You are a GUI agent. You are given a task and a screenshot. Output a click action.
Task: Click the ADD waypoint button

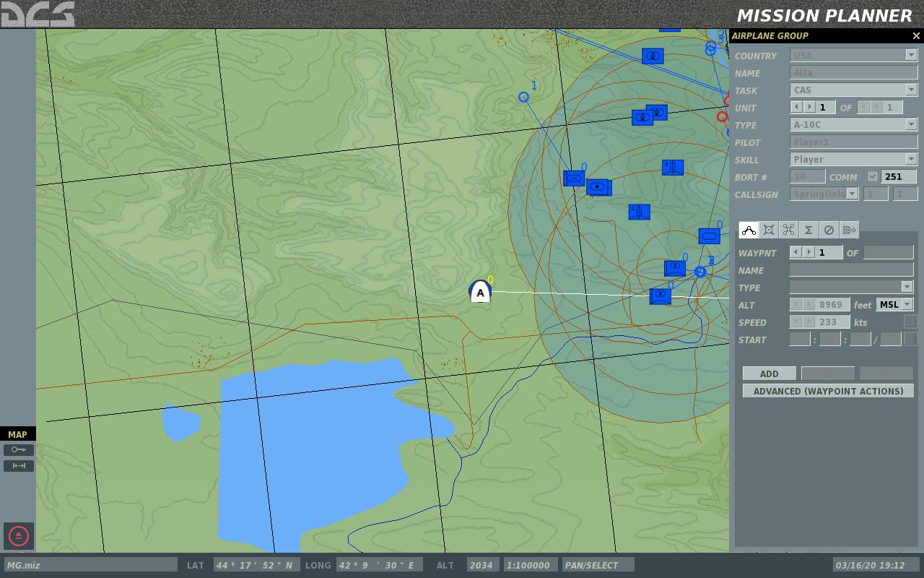tap(770, 374)
